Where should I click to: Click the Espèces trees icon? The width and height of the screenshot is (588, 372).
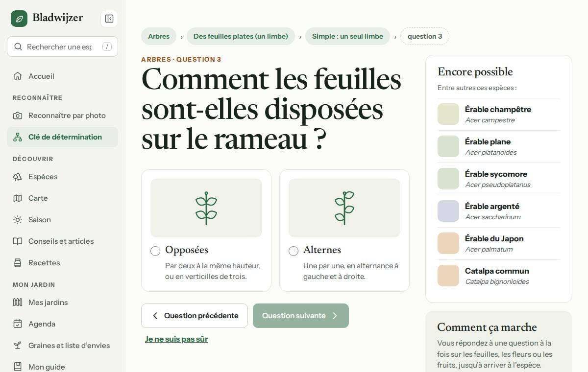pos(18,177)
